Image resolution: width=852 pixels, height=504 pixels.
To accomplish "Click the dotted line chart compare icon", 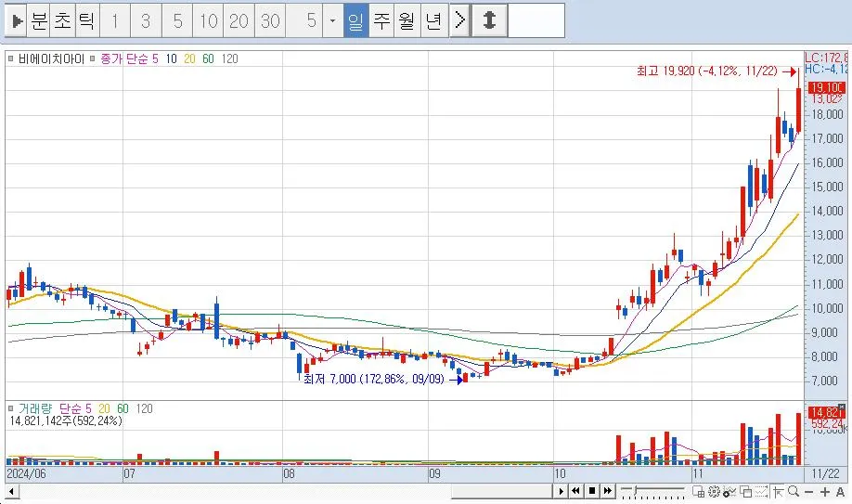I will point(761,492).
